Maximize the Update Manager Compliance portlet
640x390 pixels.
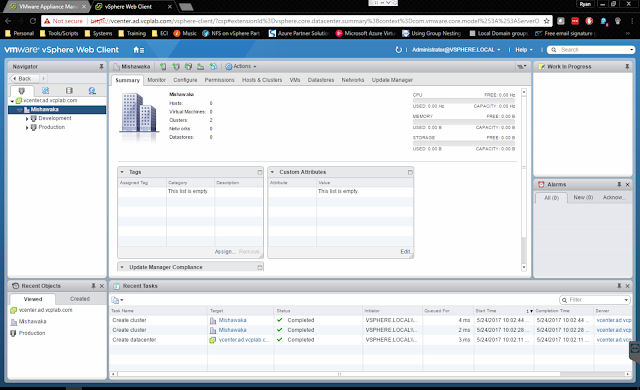click(x=260, y=267)
